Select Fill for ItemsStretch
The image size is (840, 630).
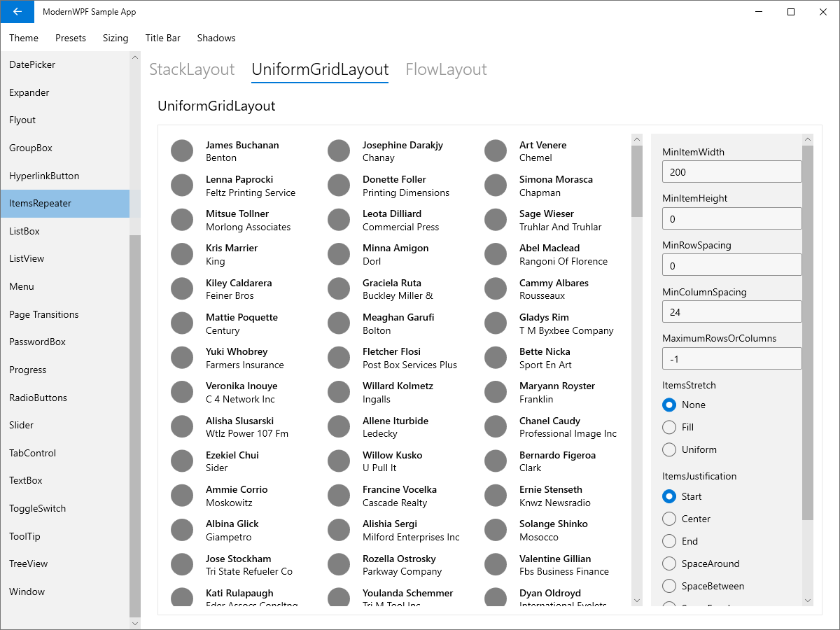point(678,427)
